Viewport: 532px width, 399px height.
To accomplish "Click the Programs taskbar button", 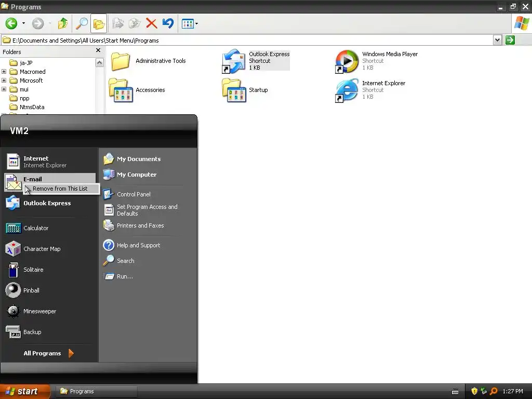I will [x=97, y=391].
